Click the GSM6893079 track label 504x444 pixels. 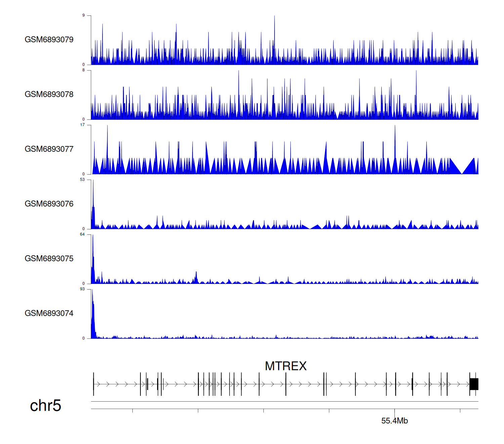coord(49,40)
